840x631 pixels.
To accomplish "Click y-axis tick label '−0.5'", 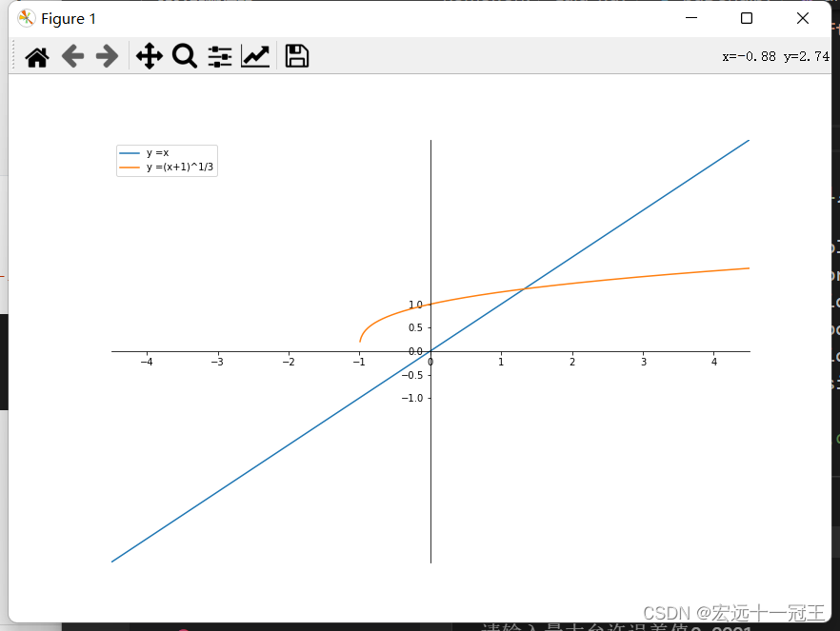I will 412,375.
